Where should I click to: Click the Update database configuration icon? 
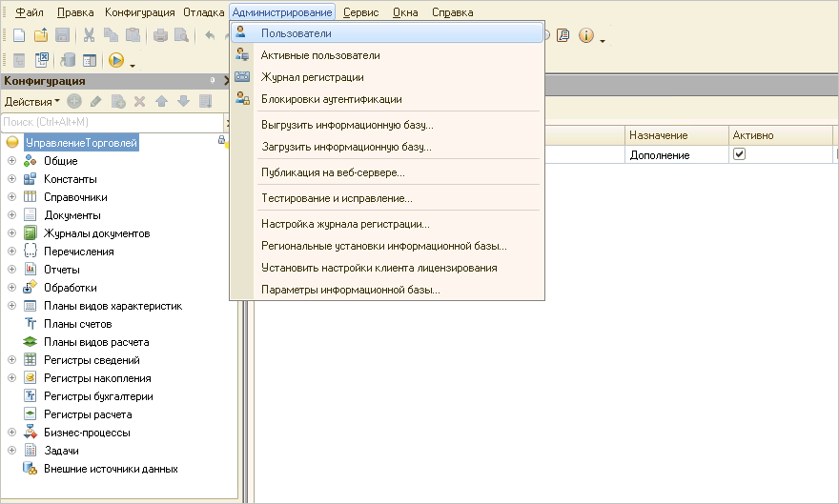click(x=68, y=61)
